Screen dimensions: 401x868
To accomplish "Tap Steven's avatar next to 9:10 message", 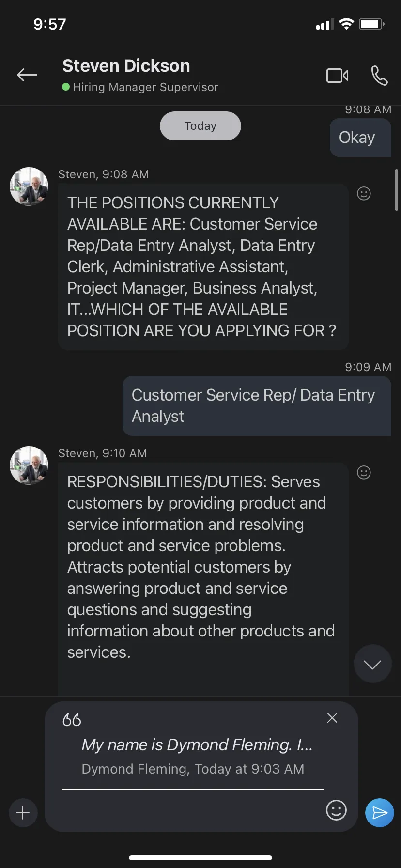I will point(29,465).
